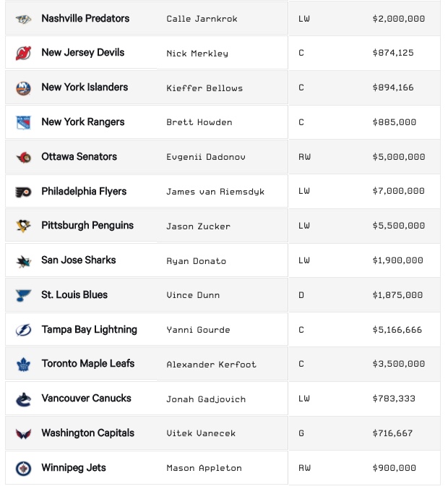The image size is (448, 489).
Task: Open player Evgenii Dadonov
Action: pyautogui.click(x=206, y=157)
